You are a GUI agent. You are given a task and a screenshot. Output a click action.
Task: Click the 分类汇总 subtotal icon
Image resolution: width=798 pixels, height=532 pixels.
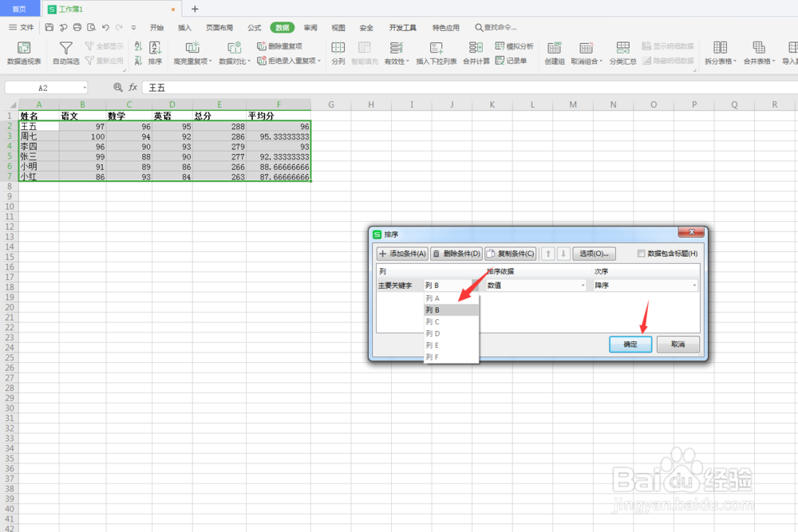pos(623,48)
